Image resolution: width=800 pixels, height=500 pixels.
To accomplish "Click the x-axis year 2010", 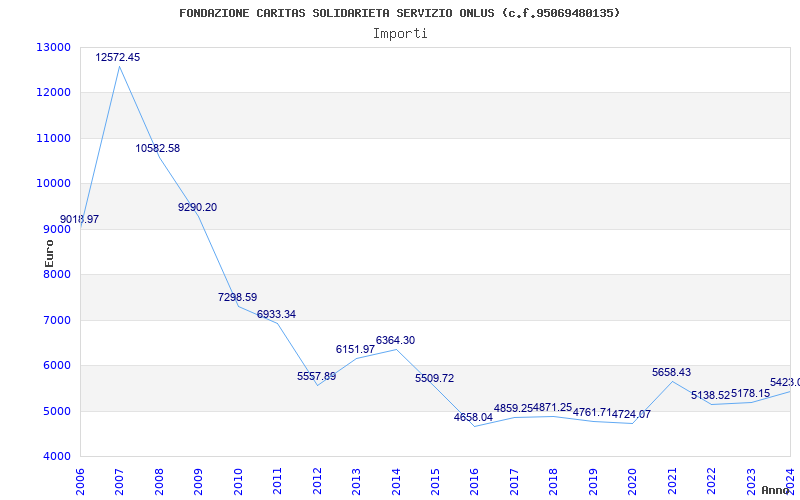I will click(x=238, y=482).
